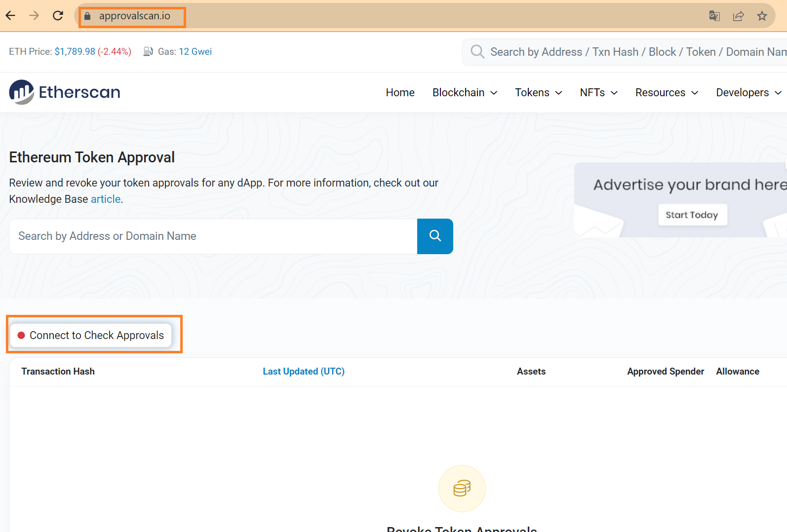Sort by Last Updated (UTC) column
Image resolution: width=787 pixels, height=532 pixels.
tap(304, 371)
